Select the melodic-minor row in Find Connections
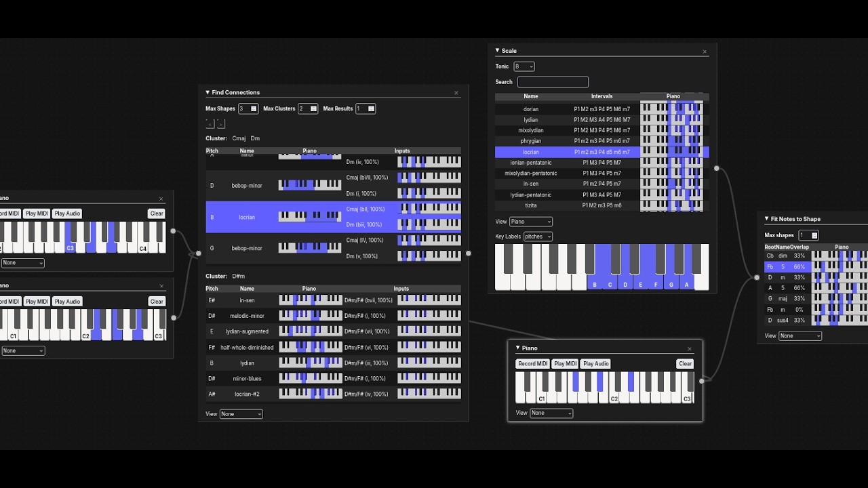Screen dimensions: 868x488 coord(334,316)
